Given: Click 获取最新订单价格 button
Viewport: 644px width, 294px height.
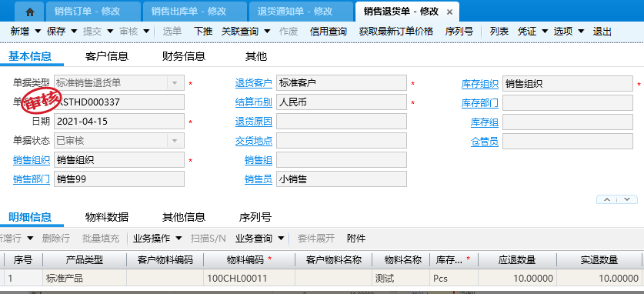Looking at the screenshot, I should 396,32.
